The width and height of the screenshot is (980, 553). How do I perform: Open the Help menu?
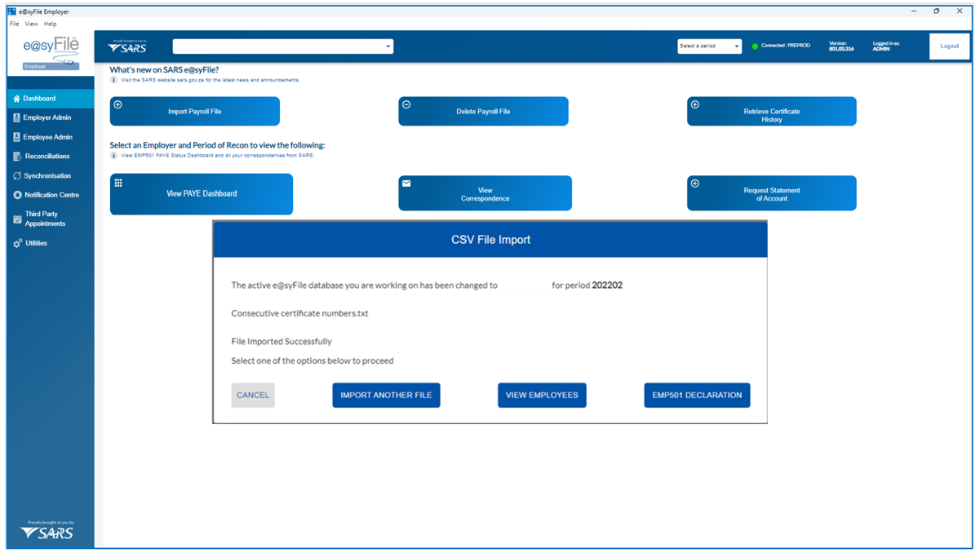pyautogui.click(x=51, y=24)
